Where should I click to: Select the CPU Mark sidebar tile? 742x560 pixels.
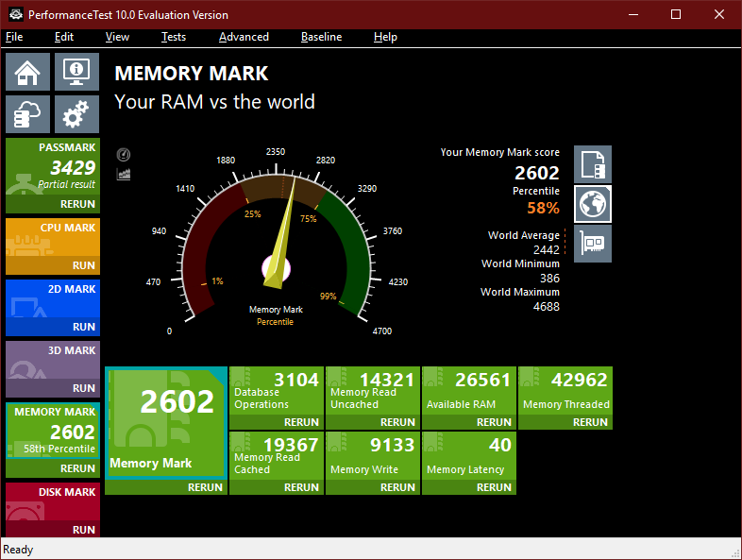[53, 237]
